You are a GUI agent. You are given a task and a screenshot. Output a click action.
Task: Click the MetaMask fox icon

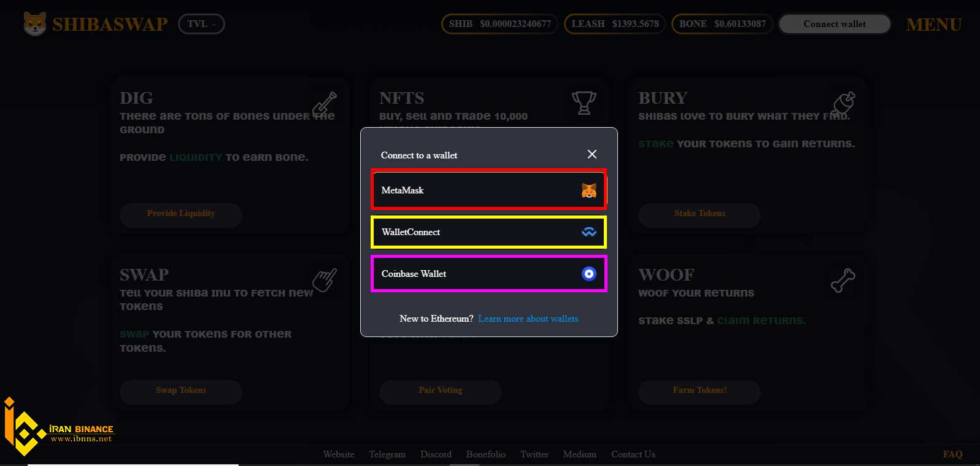point(588,190)
